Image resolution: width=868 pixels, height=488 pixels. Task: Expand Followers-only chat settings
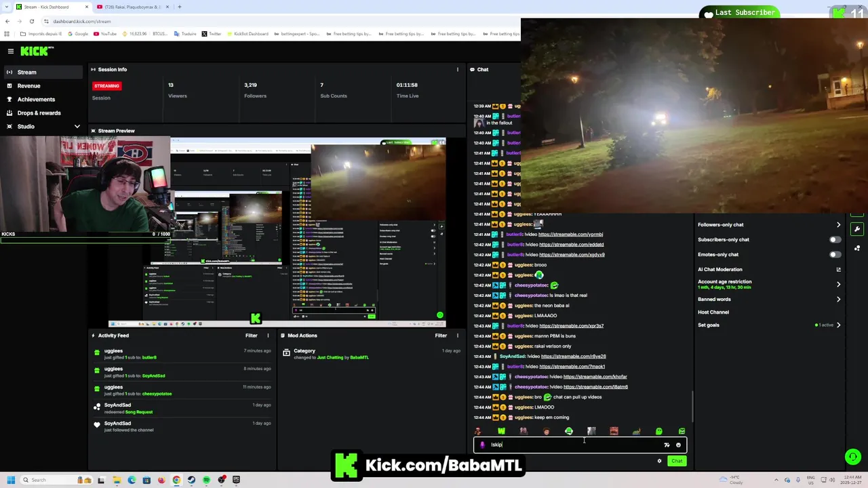[839, 225]
